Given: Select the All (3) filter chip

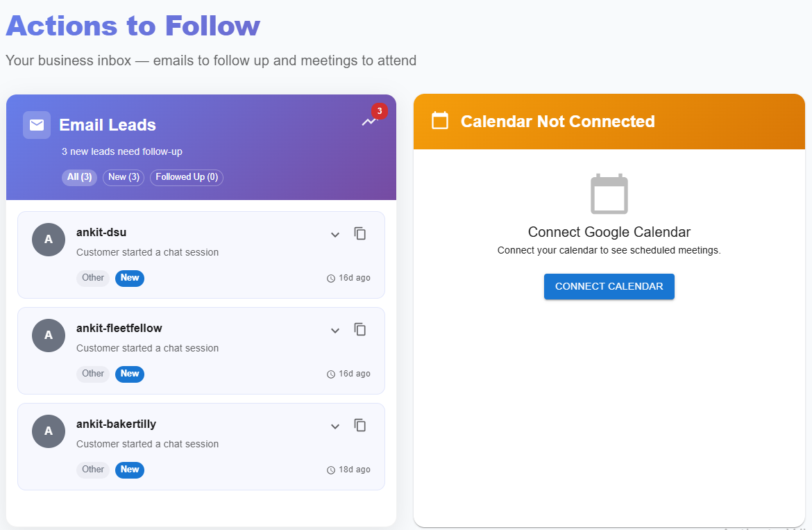Looking at the screenshot, I should coord(79,177).
